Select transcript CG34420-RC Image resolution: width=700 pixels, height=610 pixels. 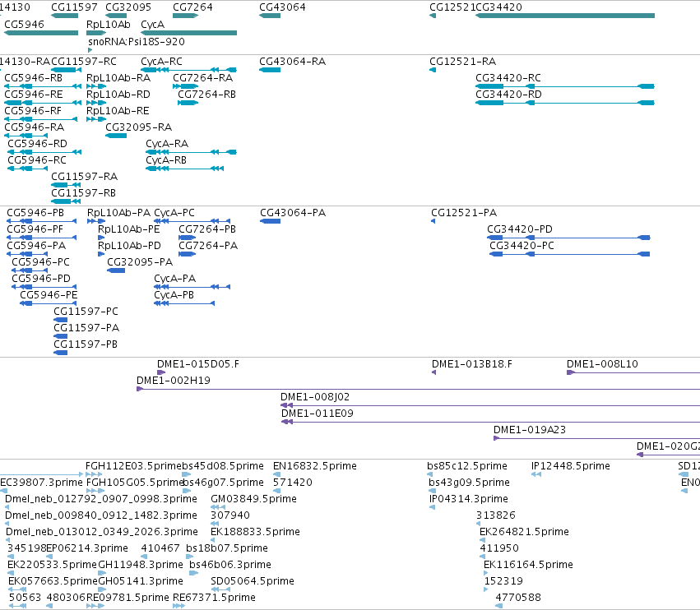pyautogui.click(x=508, y=77)
